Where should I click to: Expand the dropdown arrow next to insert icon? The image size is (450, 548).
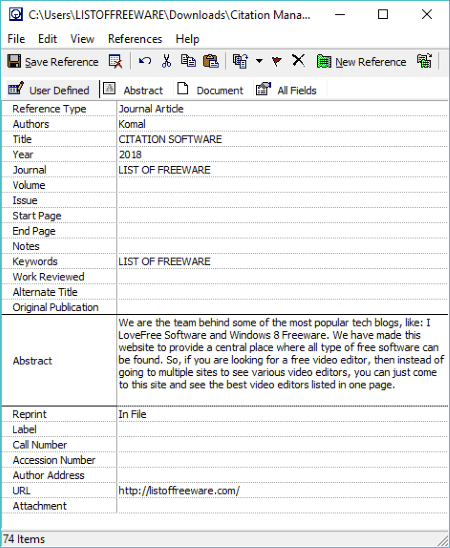click(259, 61)
